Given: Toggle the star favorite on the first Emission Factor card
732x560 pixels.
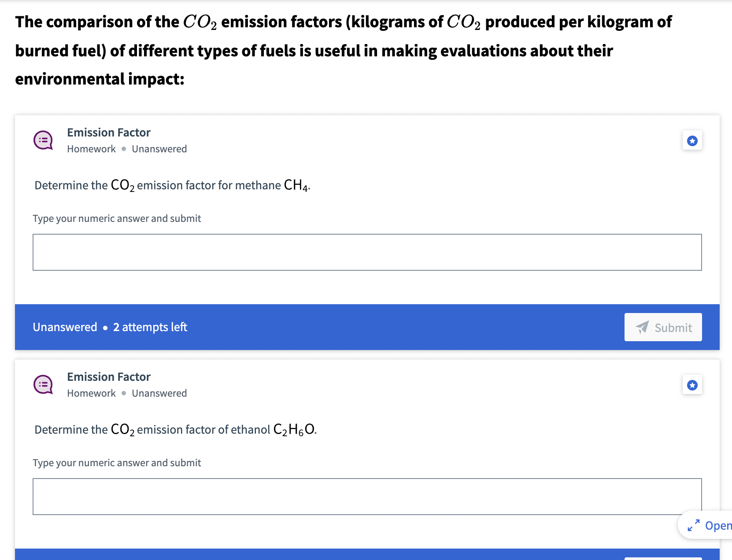Looking at the screenshot, I should click(692, 140).
